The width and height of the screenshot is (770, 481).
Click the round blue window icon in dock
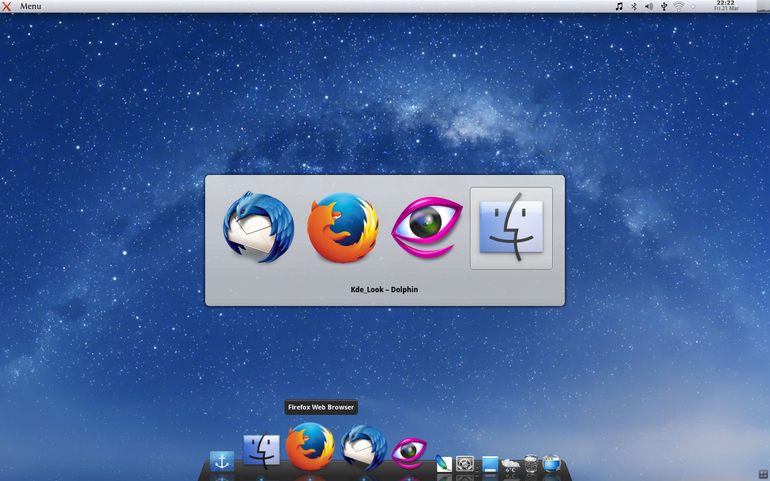551,463
